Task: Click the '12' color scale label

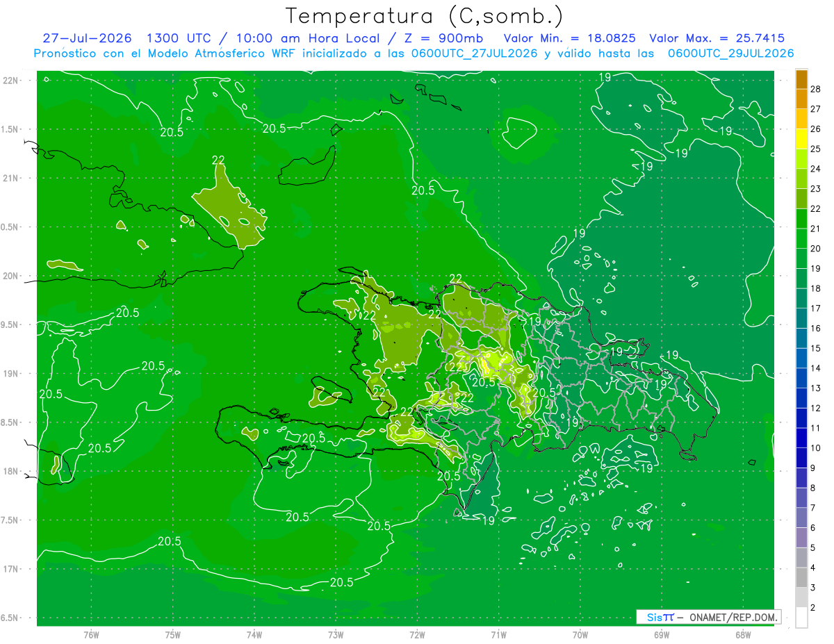Action: point(817,408)
